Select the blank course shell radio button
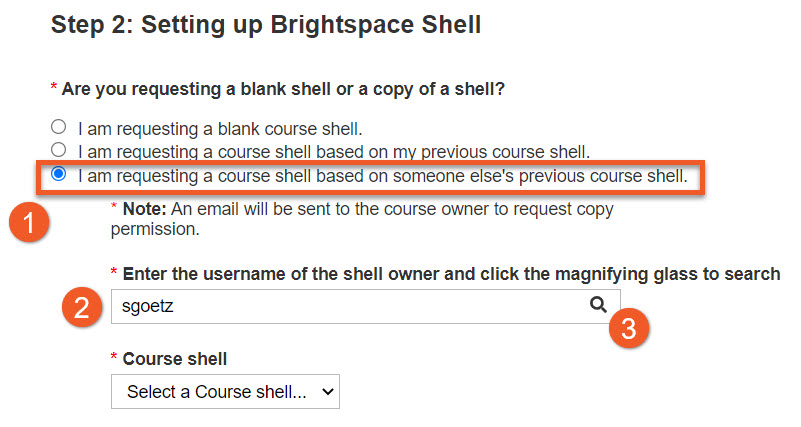 (x=59, y=127)
